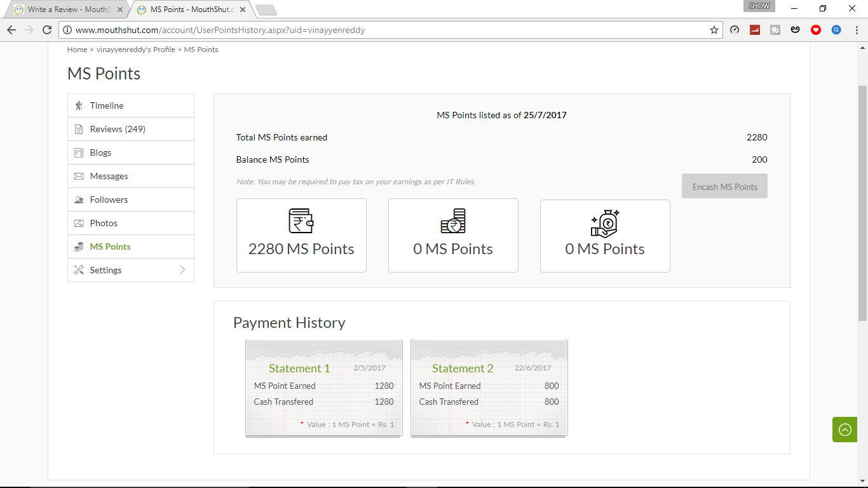
Task: Open Messages in the sidebar menu
Action: [x=109, y=176]
